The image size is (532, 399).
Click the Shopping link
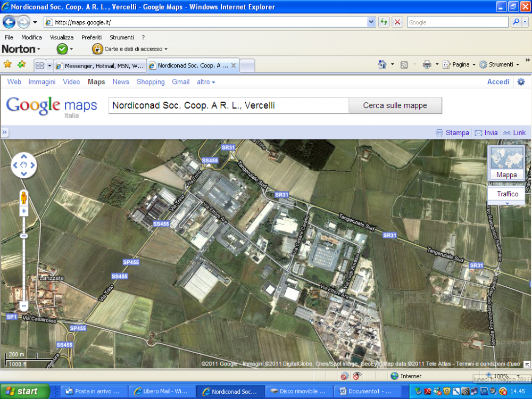point(151,82)
